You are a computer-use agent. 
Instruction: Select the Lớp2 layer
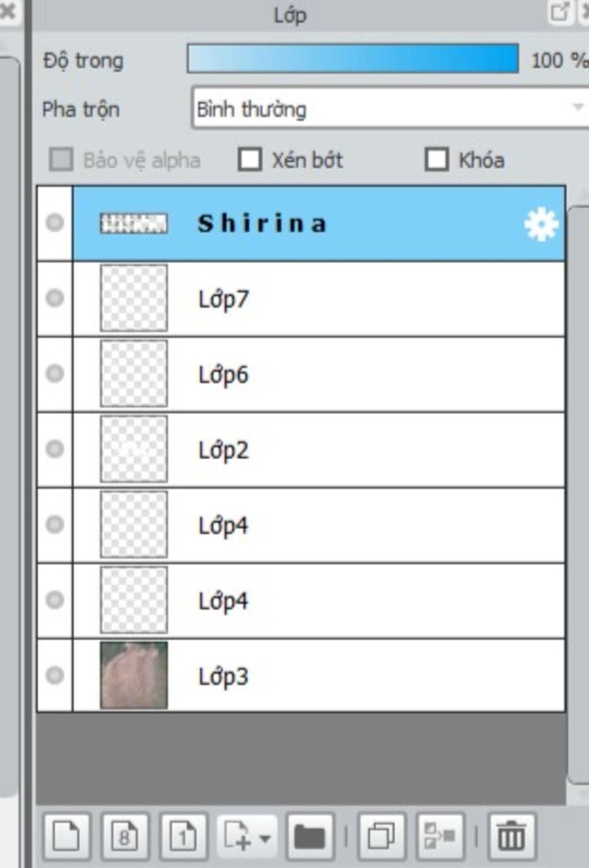pyautogui.click(x=319, y=450)
